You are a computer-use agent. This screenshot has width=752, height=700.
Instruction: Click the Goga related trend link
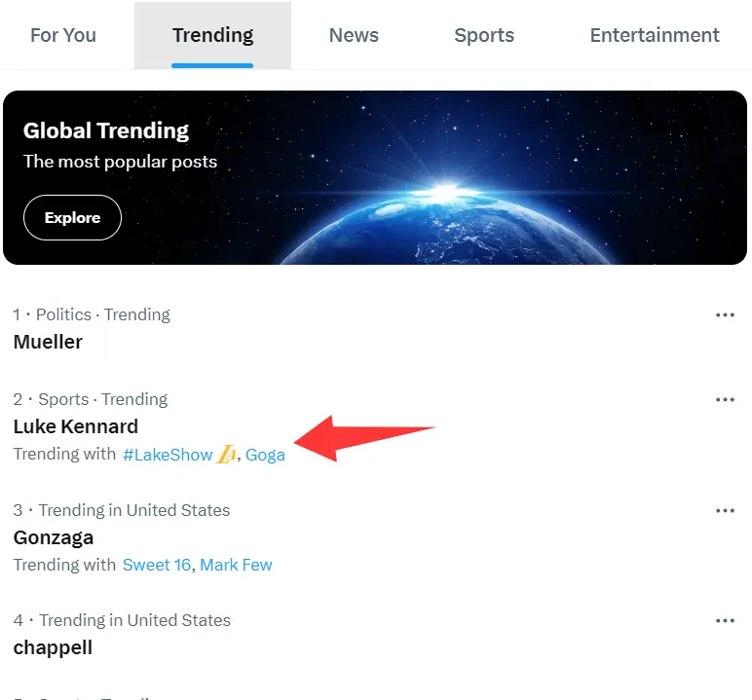(x=265, y=455)
